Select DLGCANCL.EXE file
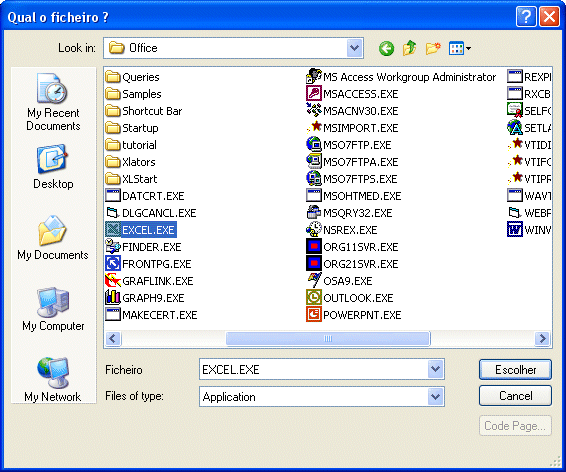 coord(151,213)
